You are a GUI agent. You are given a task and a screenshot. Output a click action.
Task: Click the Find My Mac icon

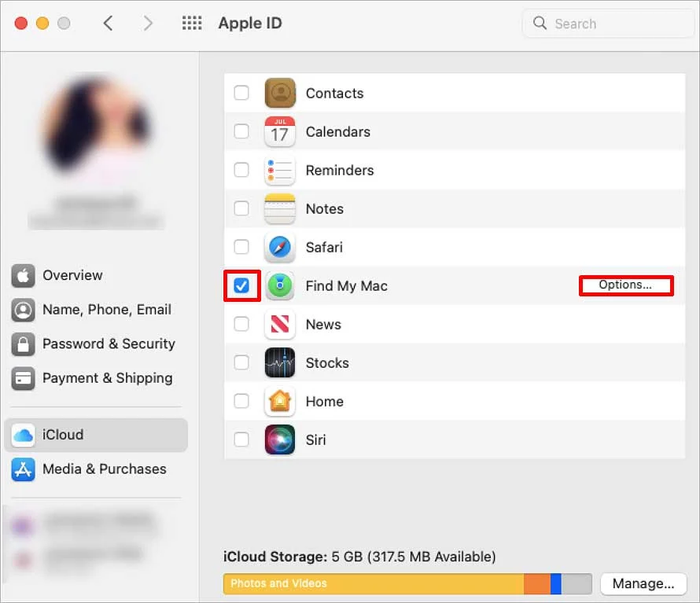(x=279, y=285)
